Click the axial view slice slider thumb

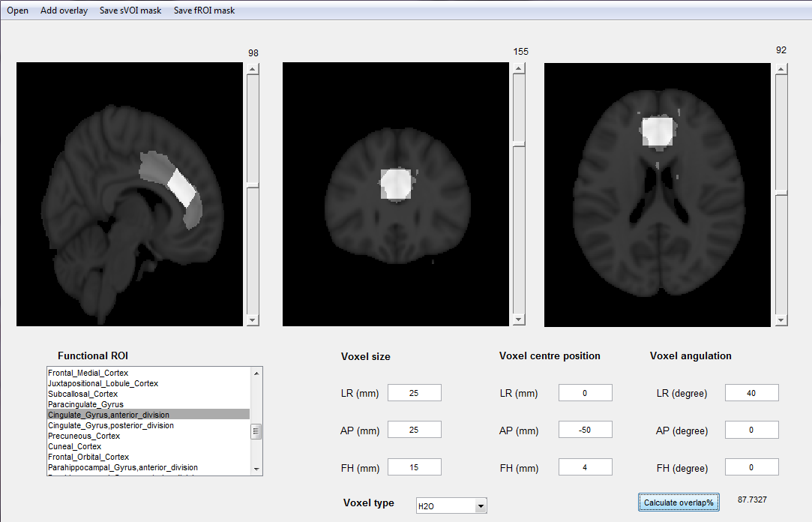(781, 193)
